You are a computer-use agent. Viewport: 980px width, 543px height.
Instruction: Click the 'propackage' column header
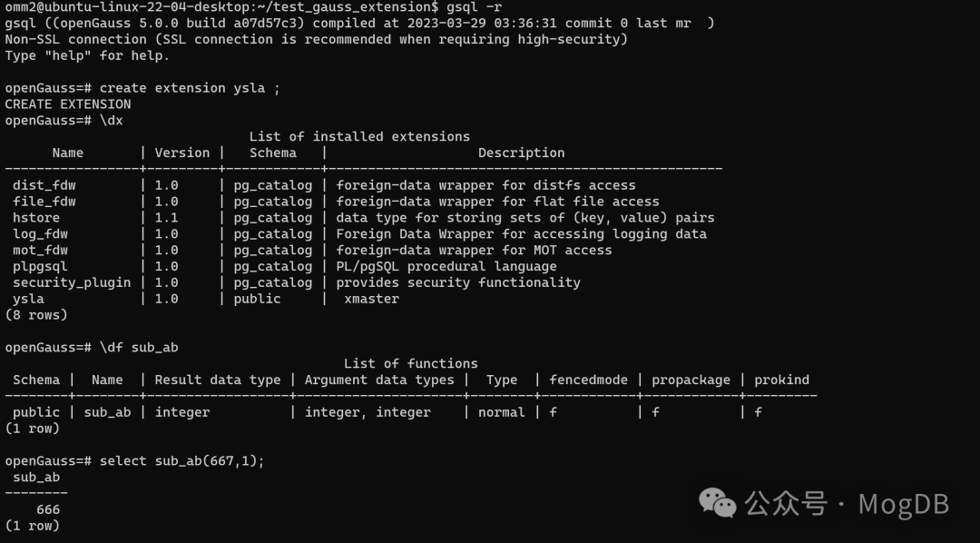[691, 380]
